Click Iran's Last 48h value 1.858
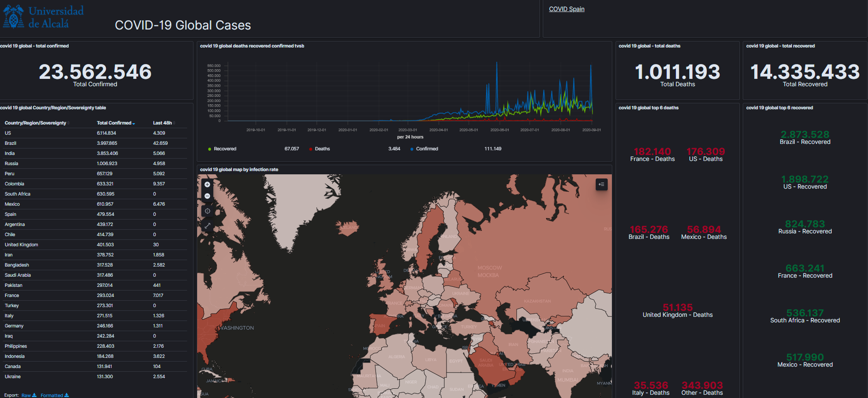This screenshot has height=398, width=868. coord(158,255)
